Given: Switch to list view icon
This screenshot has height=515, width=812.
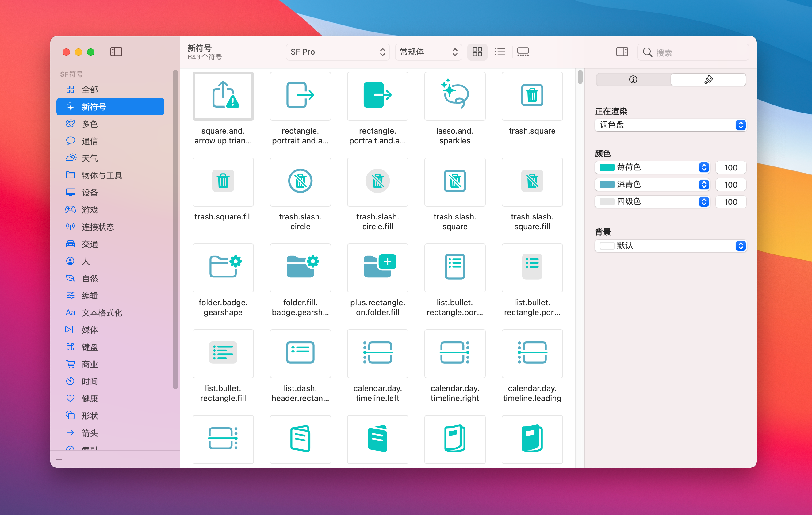Looking at the screenshot, I should [500, 52].
